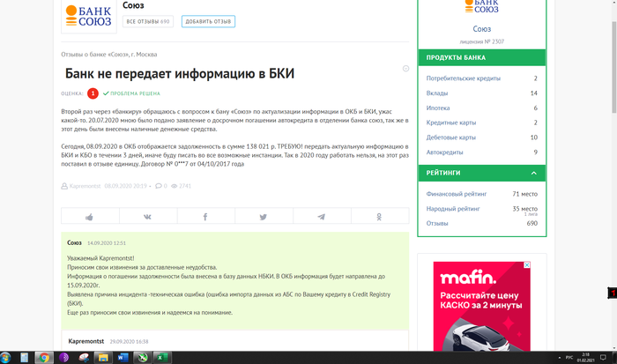Open Потребительские кредиты link
Viewport: 617px width, 364px height.
463,78
